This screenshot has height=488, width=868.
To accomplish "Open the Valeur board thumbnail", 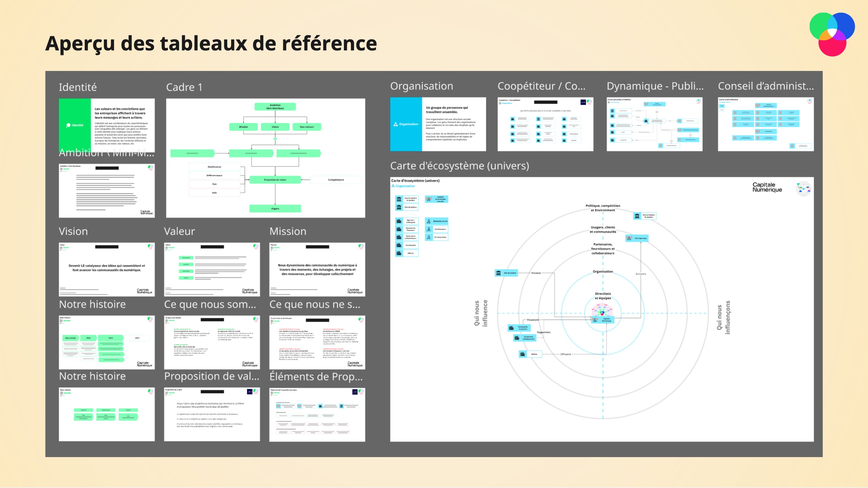I will [212, 269].
